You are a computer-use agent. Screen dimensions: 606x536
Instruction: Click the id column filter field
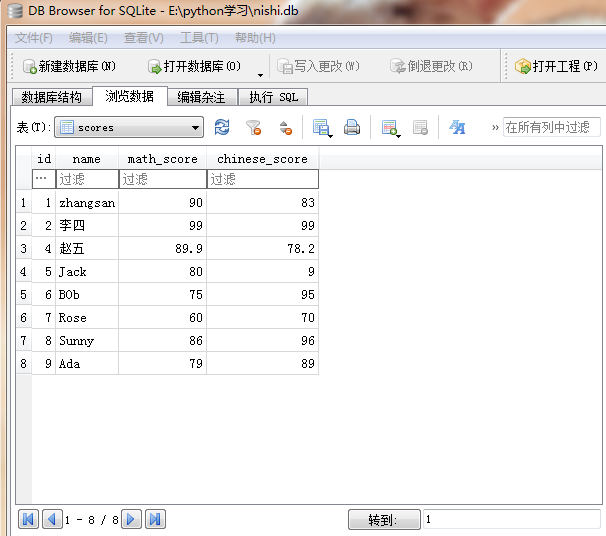44,179
